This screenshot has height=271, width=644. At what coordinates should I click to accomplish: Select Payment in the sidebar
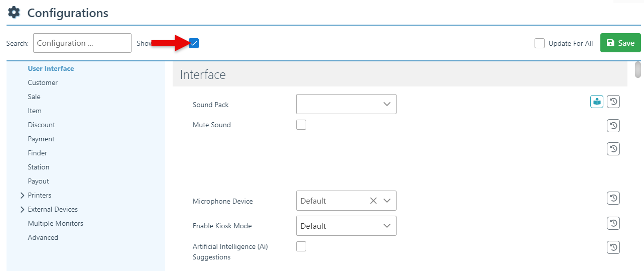[x=41, y=139]
